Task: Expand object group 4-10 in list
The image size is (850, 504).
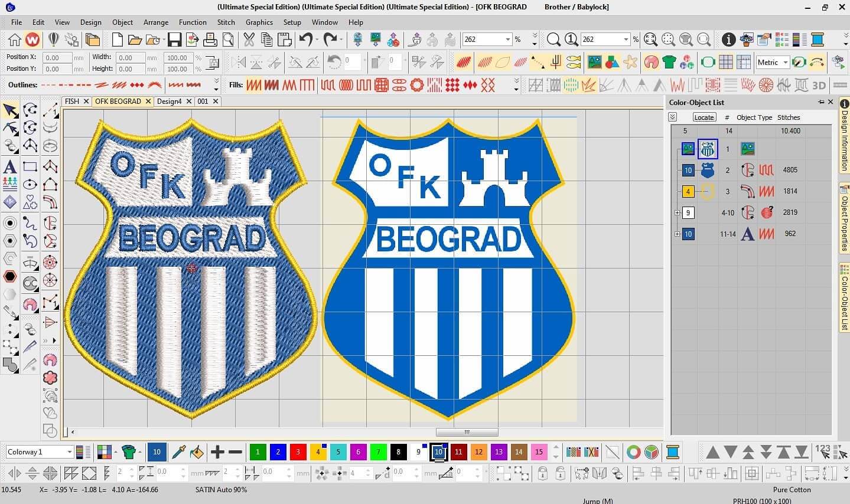Action: tap(677, 212)
